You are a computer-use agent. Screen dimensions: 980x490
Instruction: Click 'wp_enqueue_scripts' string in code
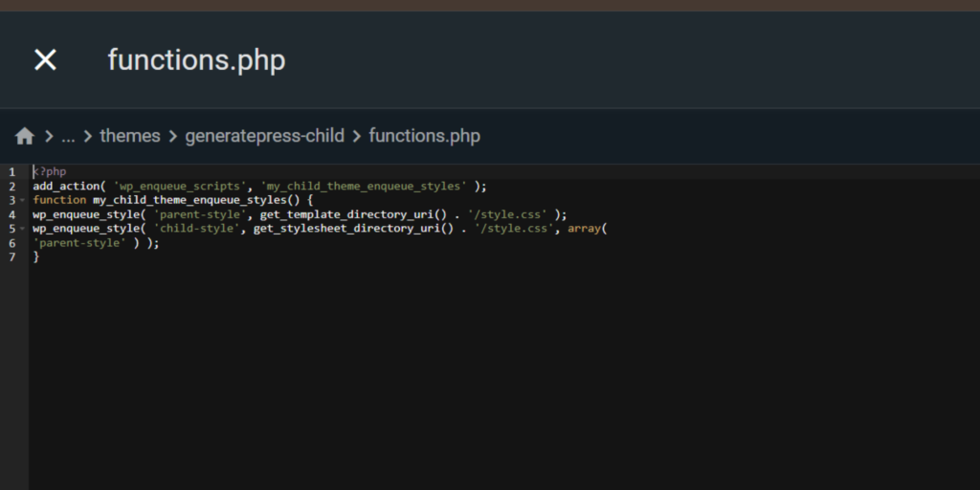coord(180,187)
